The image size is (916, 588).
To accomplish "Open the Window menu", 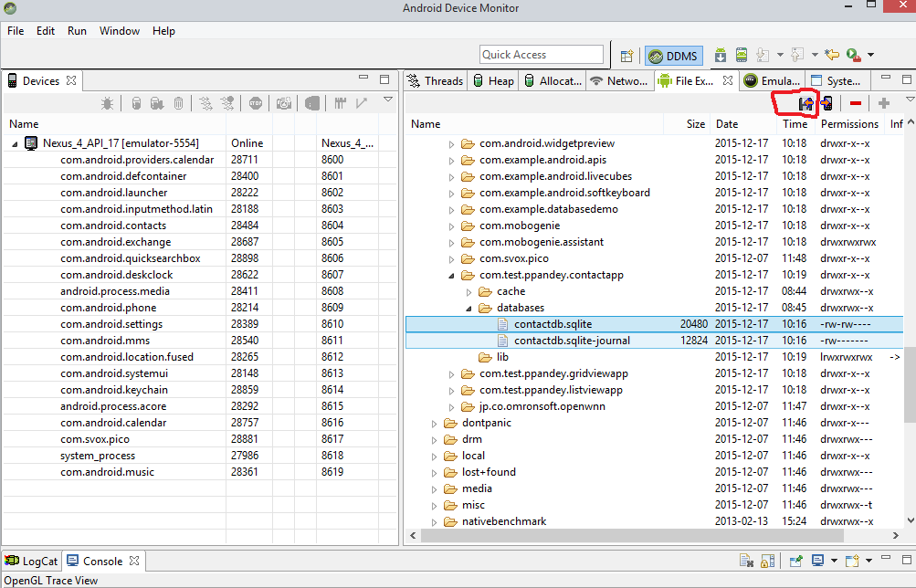I will tap(120, 31).
